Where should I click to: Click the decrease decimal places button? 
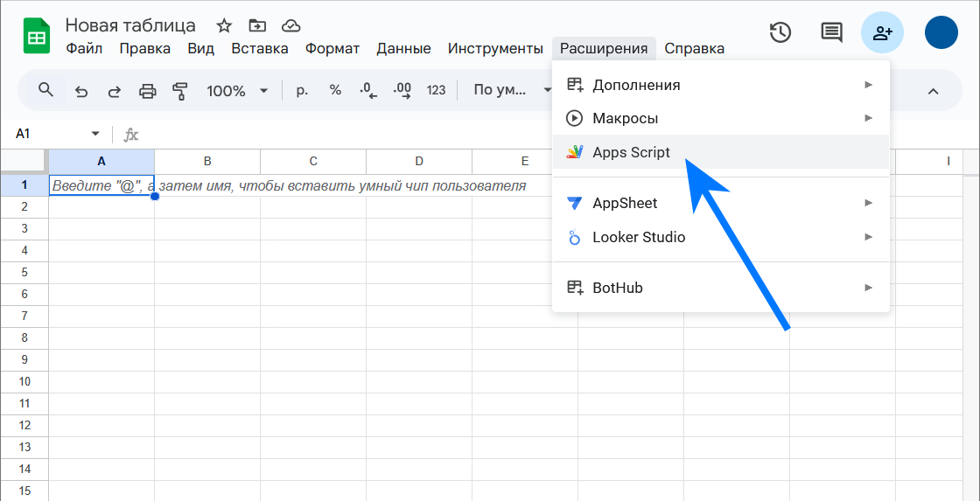(368, 90)
